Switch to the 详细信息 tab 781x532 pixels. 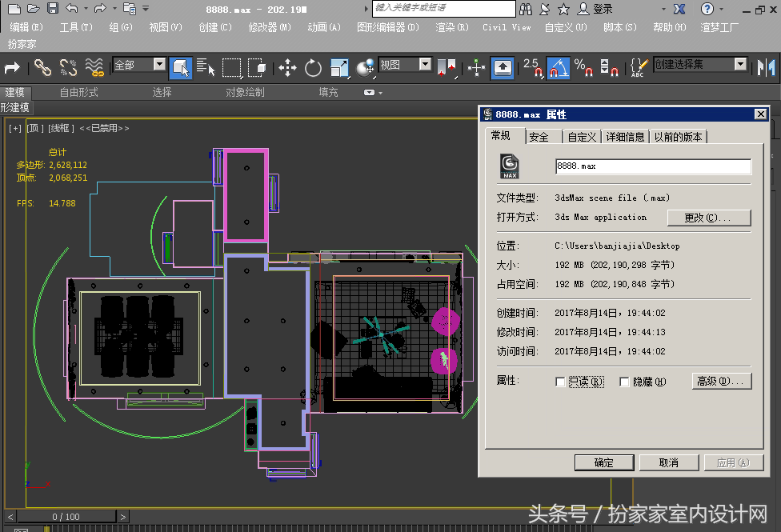625,137
